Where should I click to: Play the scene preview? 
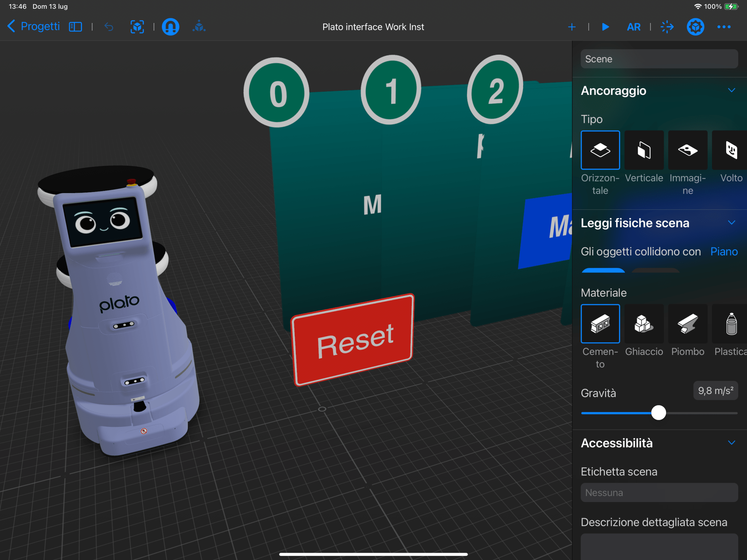point(605,27)
